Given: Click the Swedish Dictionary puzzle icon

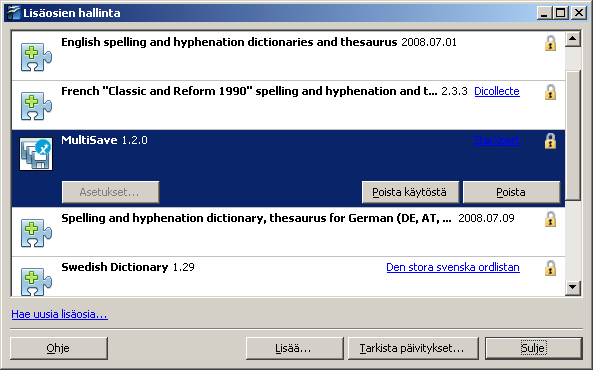Looking at the screenshot, I should coord(36,282).
